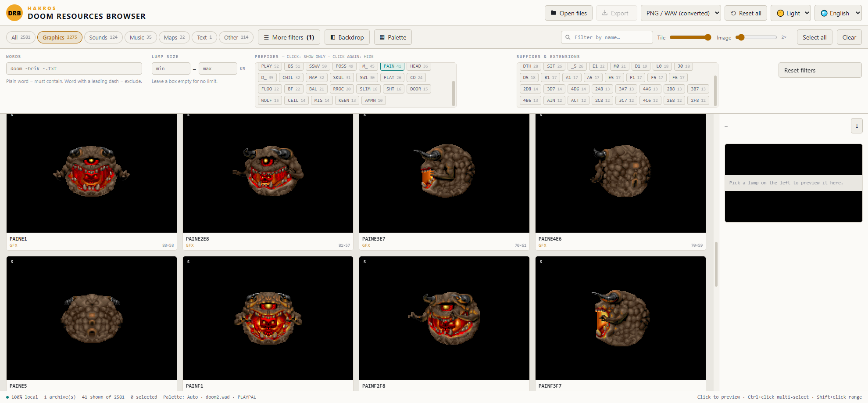
Task: Switch to the Music category
Action: point(140,37)
